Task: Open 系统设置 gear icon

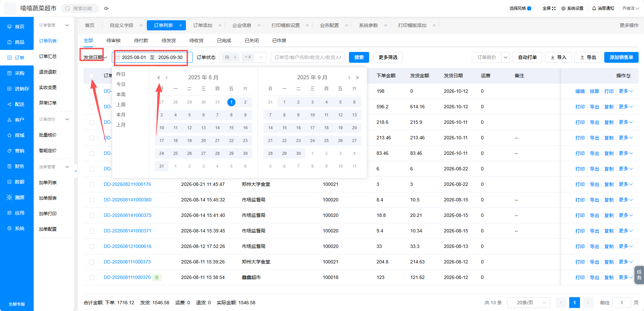Action: tap(563, 8)
